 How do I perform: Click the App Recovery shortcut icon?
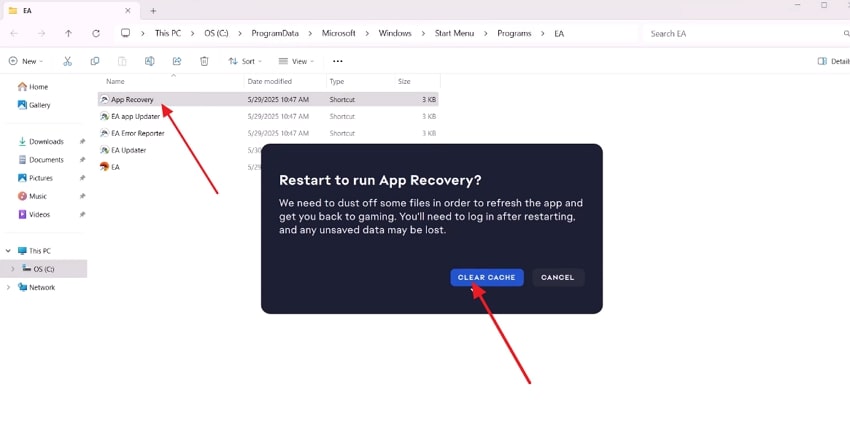(105, 99)
